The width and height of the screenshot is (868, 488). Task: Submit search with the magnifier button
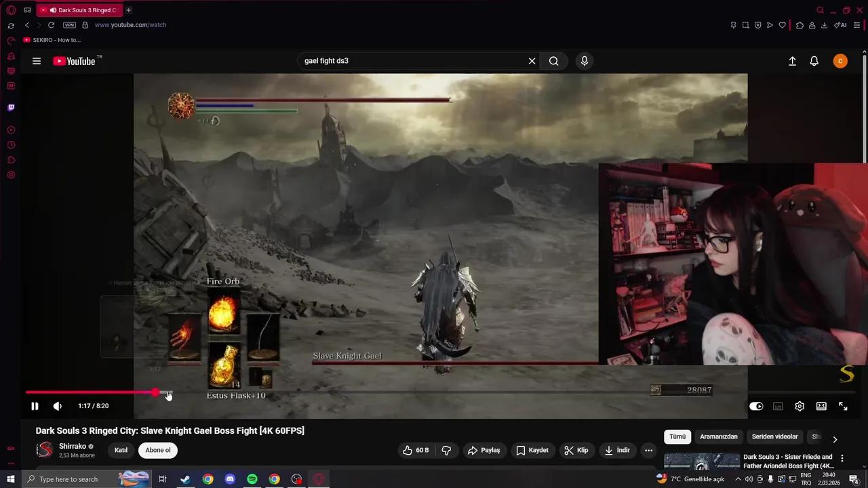pos(554,61)
